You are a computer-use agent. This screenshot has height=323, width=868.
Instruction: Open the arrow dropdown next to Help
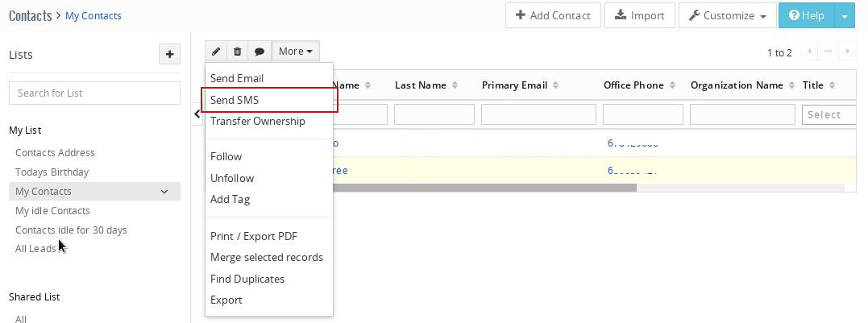[x=844, y=15]
